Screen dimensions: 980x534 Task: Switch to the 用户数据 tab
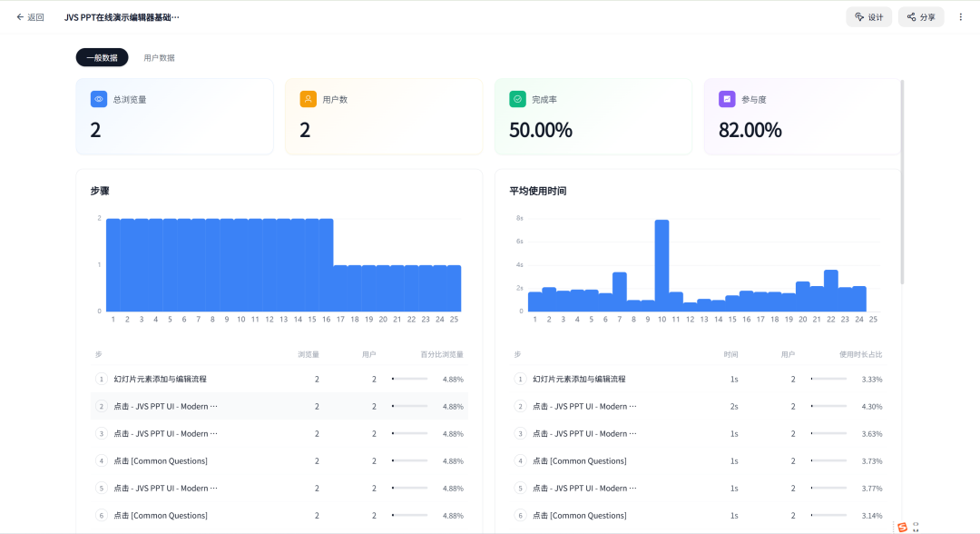[160, 57]
